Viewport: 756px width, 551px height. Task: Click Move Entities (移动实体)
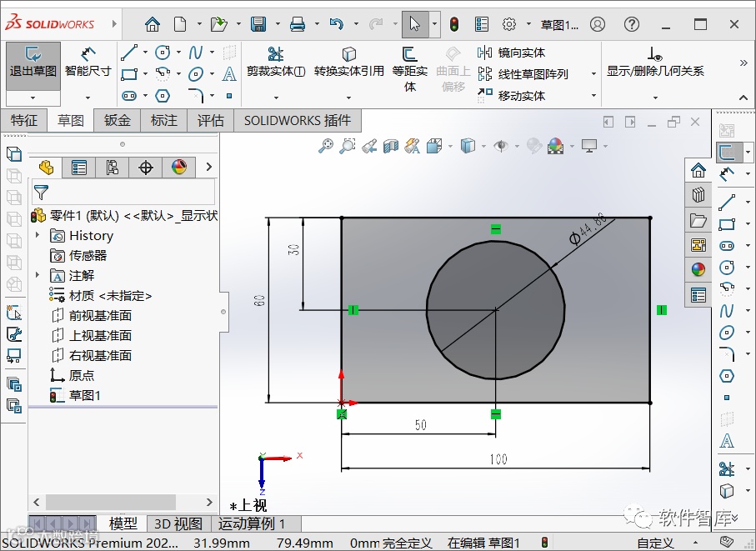click(x=511, y=96)
